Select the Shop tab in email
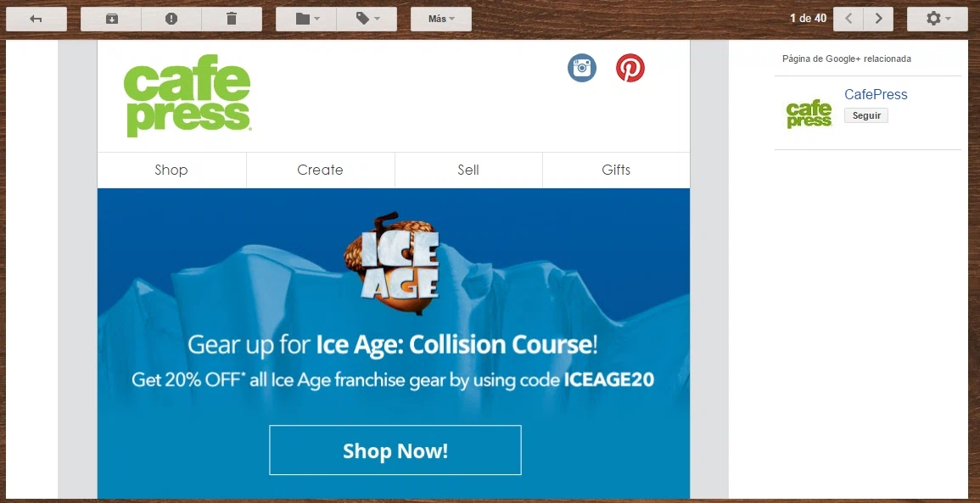Viewport: 980px width, 503px height. click(171, 170)
